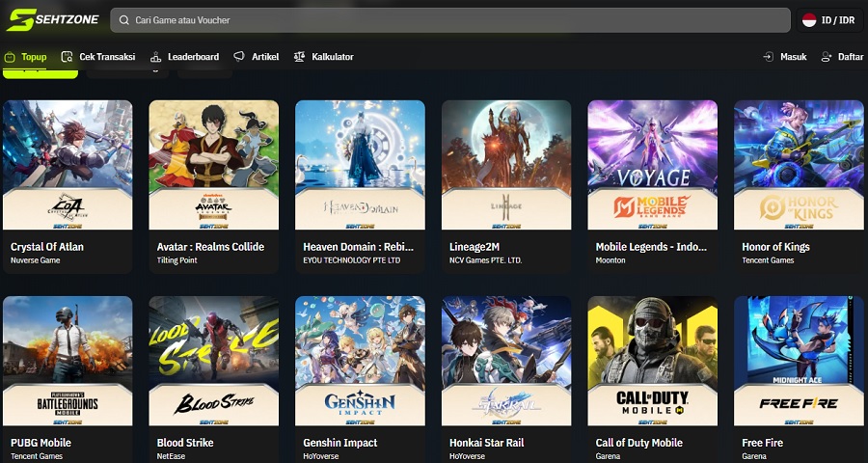868x463 pixels.
Task: Open the Mobile Legends Voyage artwork
Action: [652, 165]
